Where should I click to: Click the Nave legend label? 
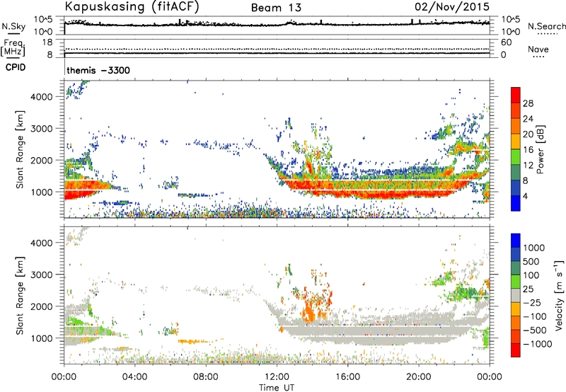click(538, 49)
